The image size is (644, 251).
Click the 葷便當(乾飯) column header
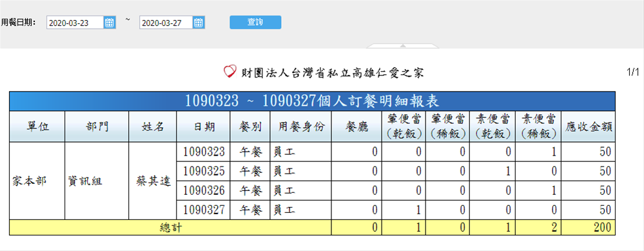coord(404,126)
